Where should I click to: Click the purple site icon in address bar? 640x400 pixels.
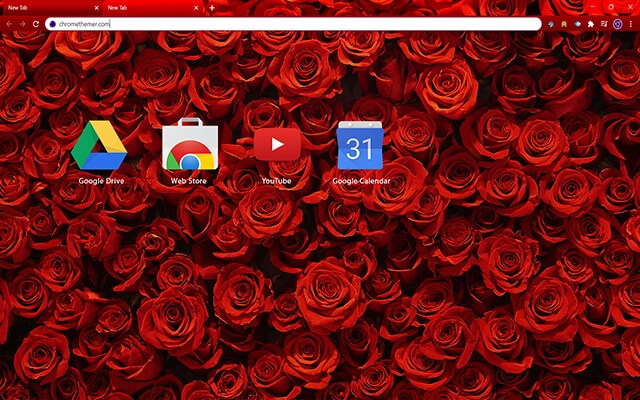pos(52,24)
